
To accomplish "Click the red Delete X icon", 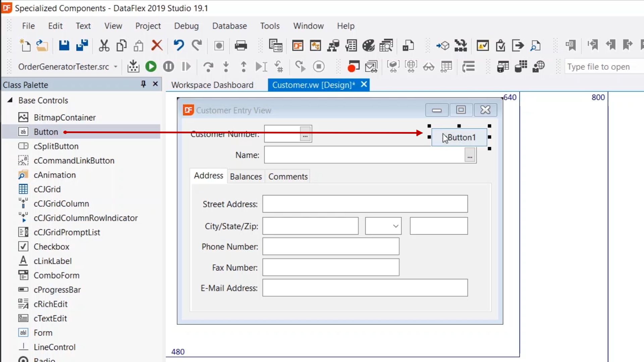I will coord(157,45).
